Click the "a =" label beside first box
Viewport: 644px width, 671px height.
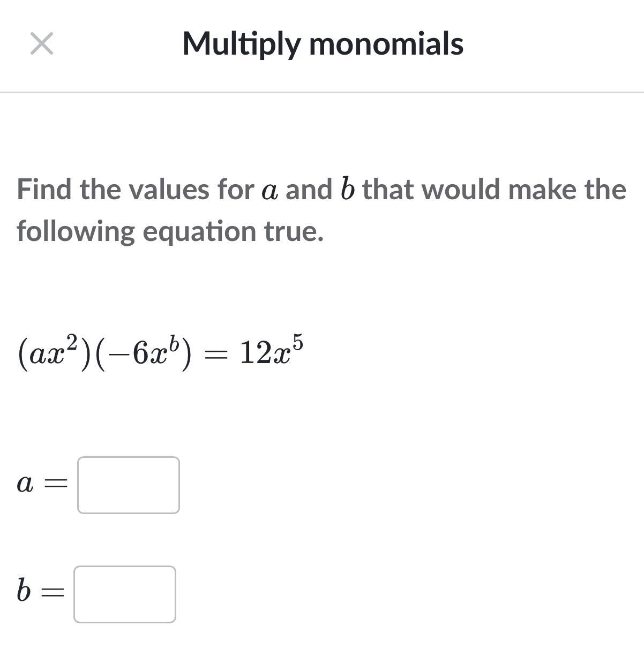point(42,484)
